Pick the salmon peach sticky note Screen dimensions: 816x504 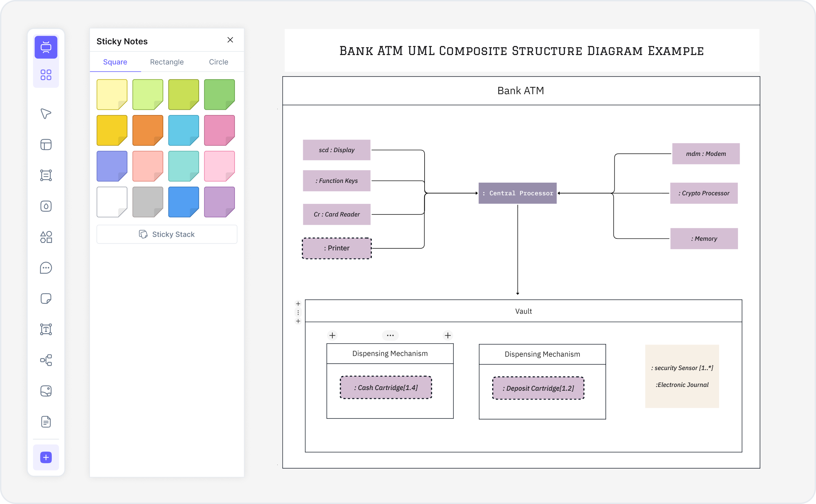point(148,166)
